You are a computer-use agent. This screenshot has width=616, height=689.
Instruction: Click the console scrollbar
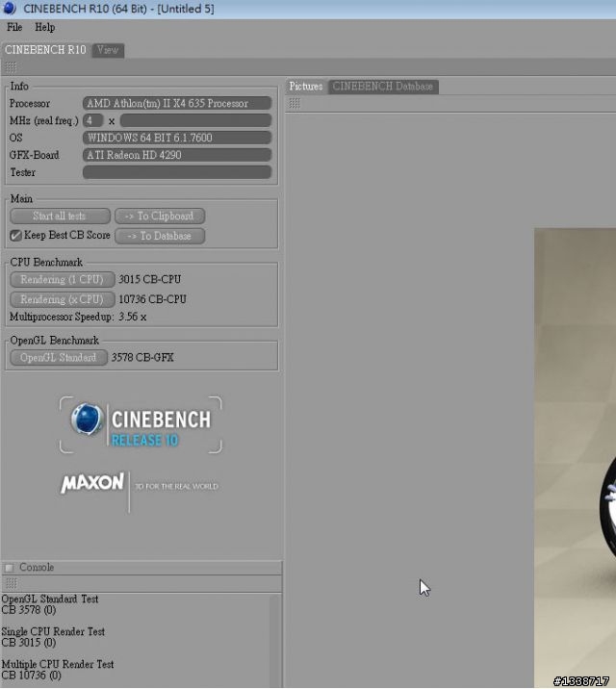click(x=275, y=641)
